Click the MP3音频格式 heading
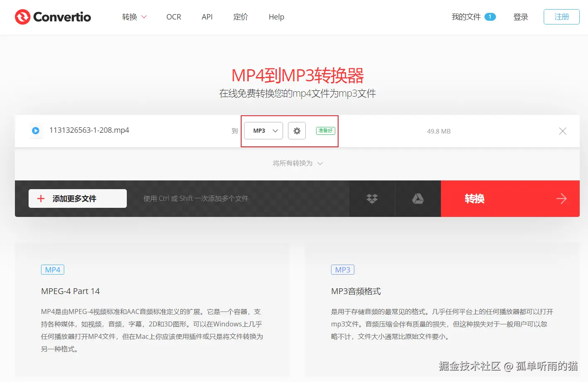Image resolution: width=588 pixels, height=382 pixels. [356, 291]
